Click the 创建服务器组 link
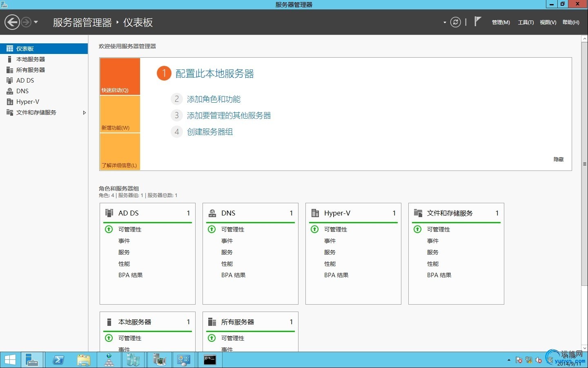Screen dimensions: 588x368 coord(210,132)
